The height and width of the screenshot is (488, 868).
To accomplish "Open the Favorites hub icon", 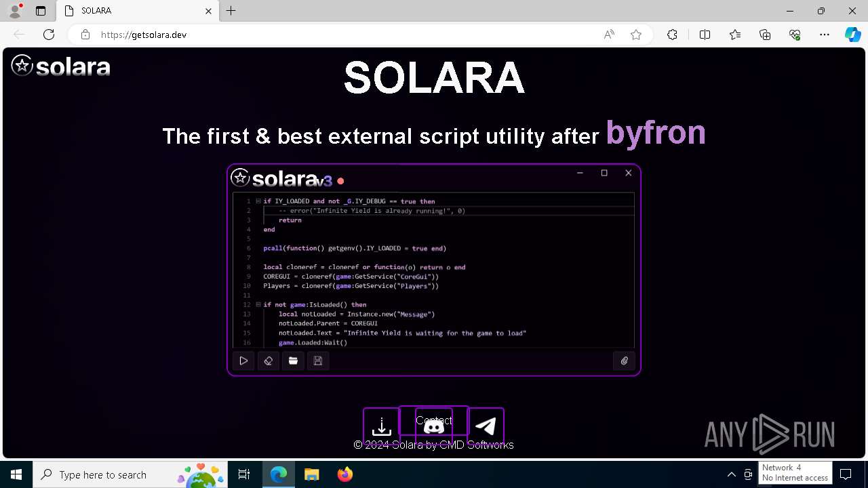I will click(735, 35).
